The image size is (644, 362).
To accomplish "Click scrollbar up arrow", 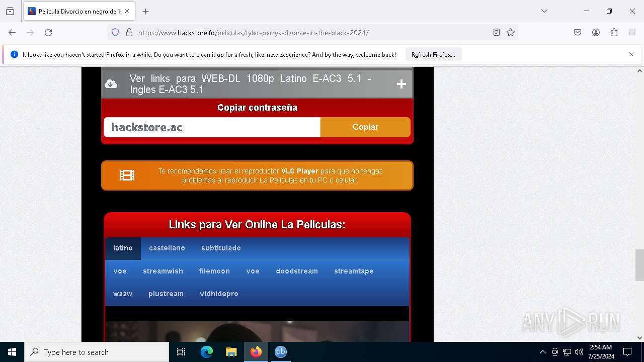I will [x=639, y=71].
